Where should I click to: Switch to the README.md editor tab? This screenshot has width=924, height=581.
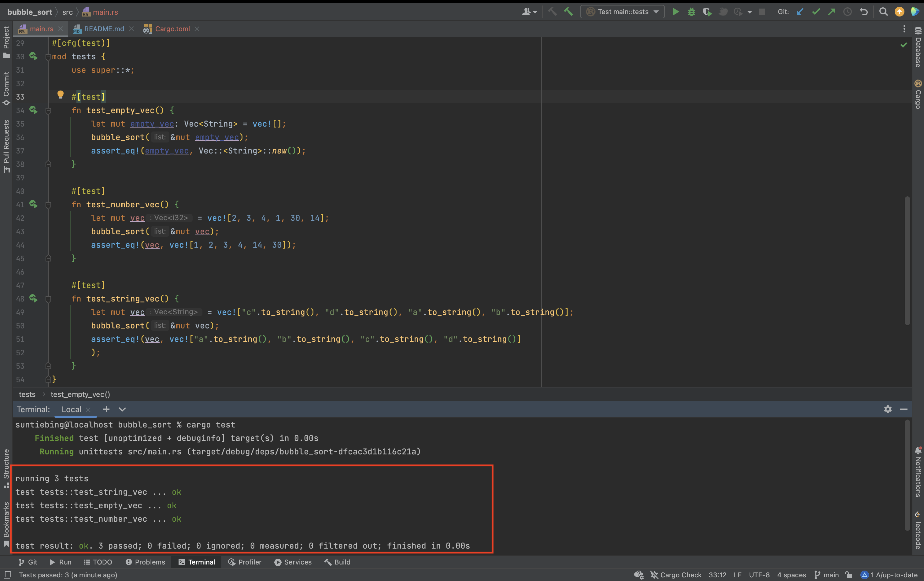click(x=104, y=29)
